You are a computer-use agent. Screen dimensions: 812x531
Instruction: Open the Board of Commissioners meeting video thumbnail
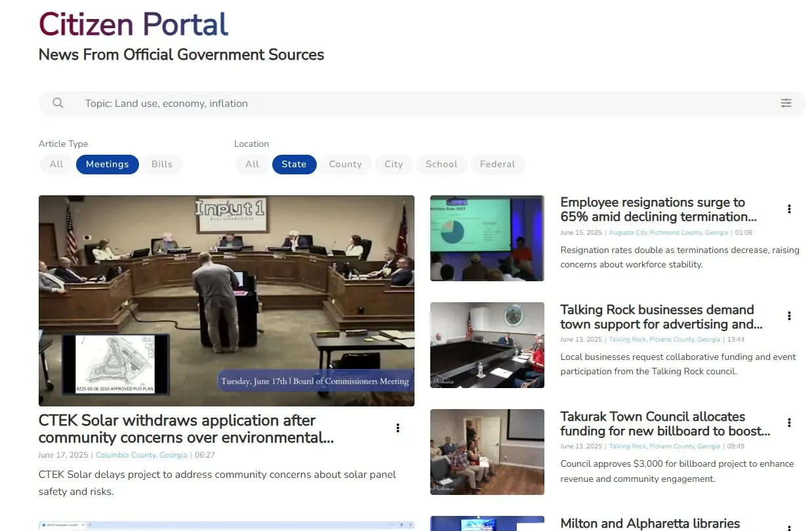[x=226, y=301]
